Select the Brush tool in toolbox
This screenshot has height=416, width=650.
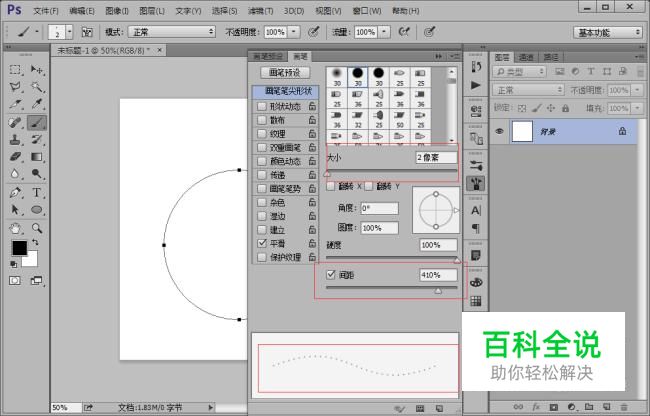37,123
